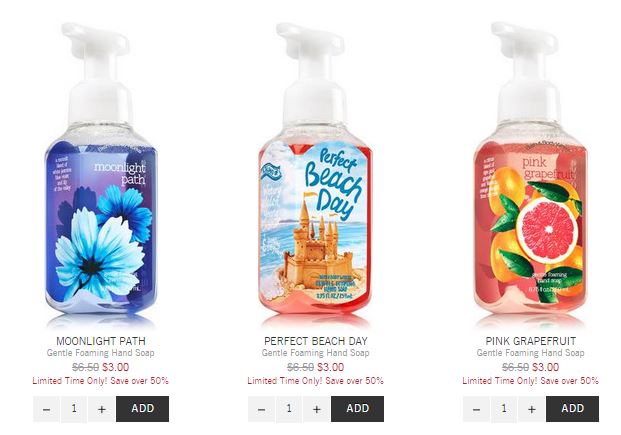Add Moonlight Path soap to cart

[143, 409]
